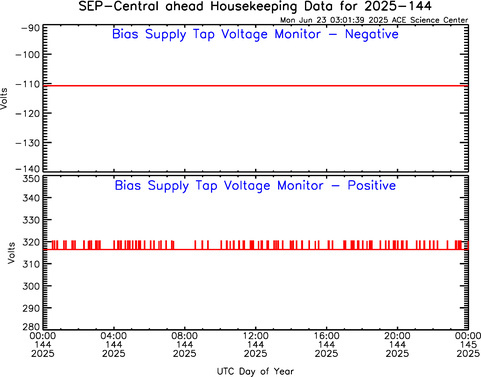Image resolution: width=481 pixels, height=377 pixels.
Task: Click the red line at -110 volts
Action: 256,86
